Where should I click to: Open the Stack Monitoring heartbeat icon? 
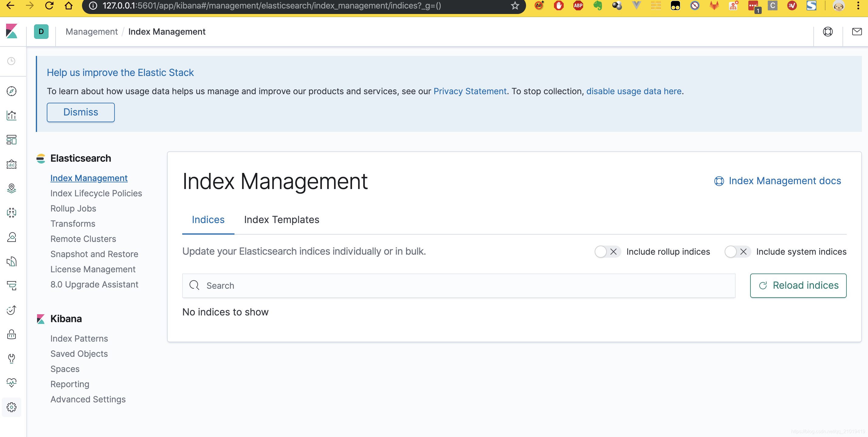coord(12,383)
